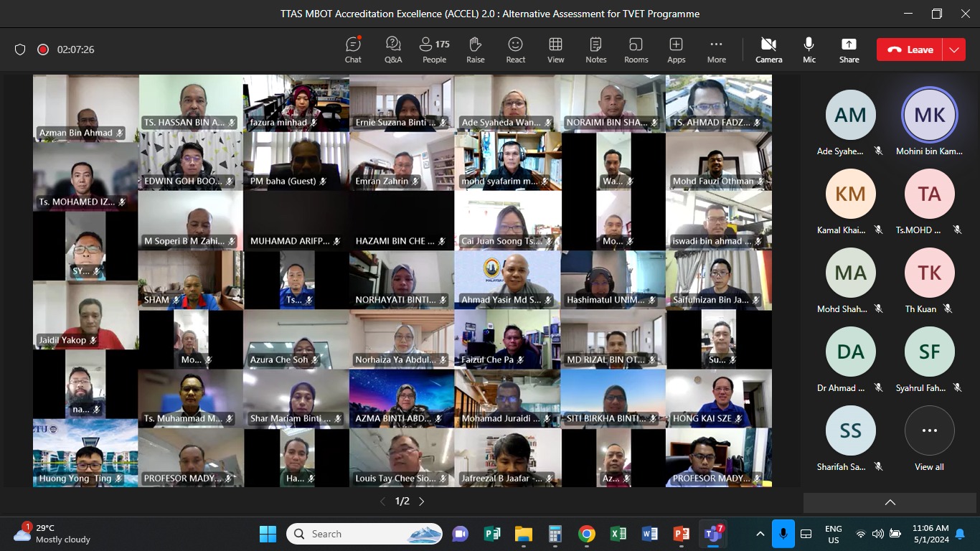This screenshot has width=980, height=551.
Task: Toggle the taskbar microphone indicator
Action: pyautogui.click(x=783, y=534)
